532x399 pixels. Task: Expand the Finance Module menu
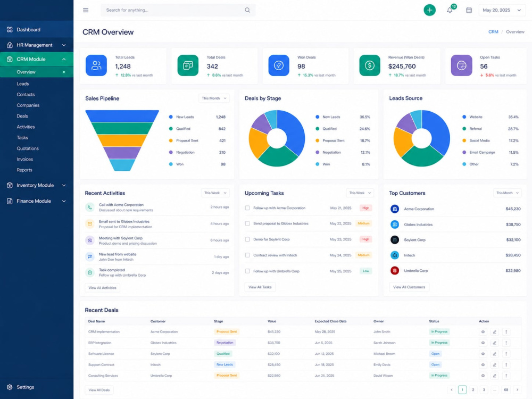37,201
